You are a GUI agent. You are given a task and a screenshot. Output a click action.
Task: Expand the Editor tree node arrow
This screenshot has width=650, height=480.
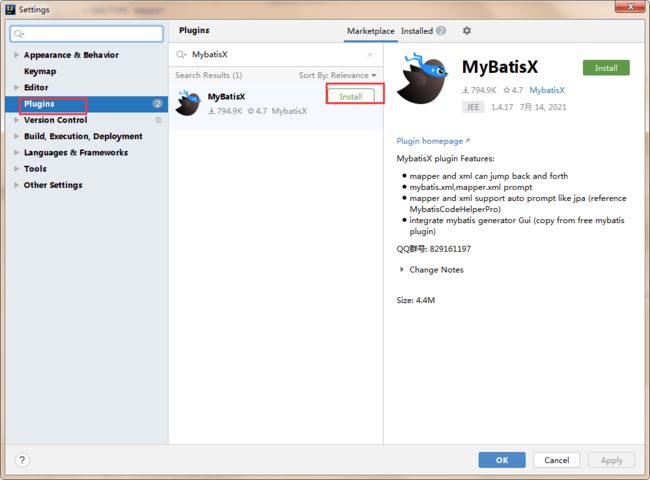click(x=17, y=87)
